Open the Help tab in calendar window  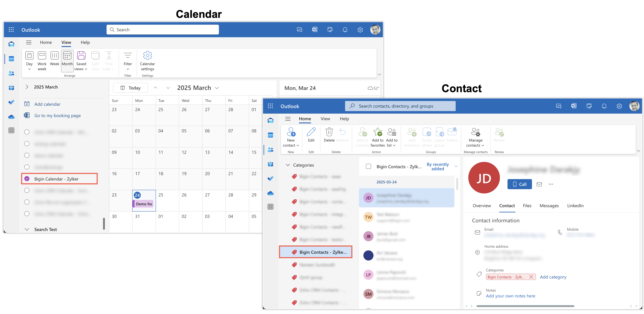[85, 42]
